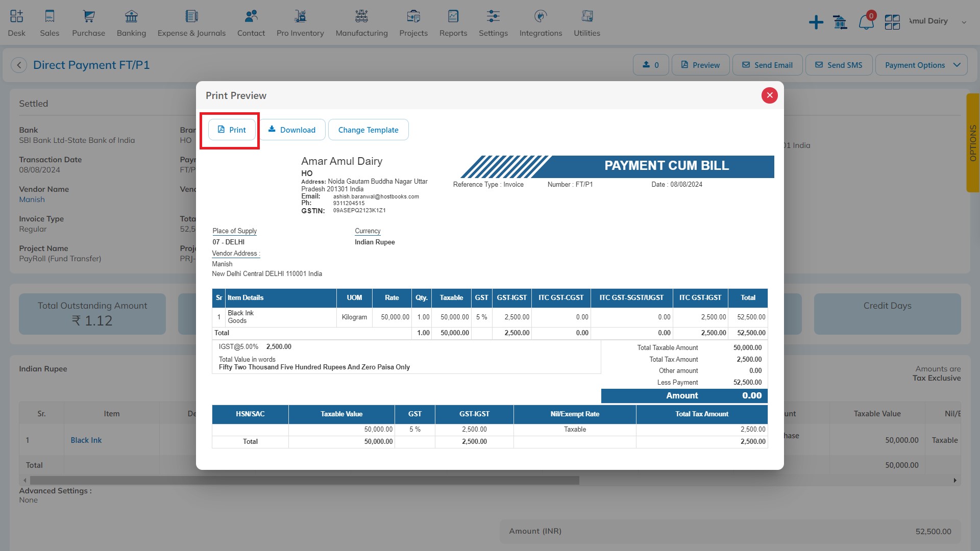Click the Send Email button
The width and height of the screenshot is (980, 551).
(x=767, y=65)
